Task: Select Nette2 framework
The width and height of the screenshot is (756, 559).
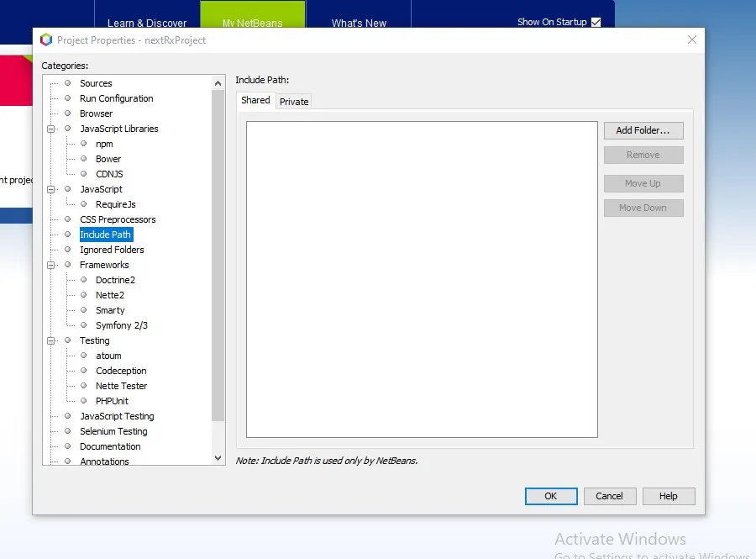Action: click(x=110, y=295)
